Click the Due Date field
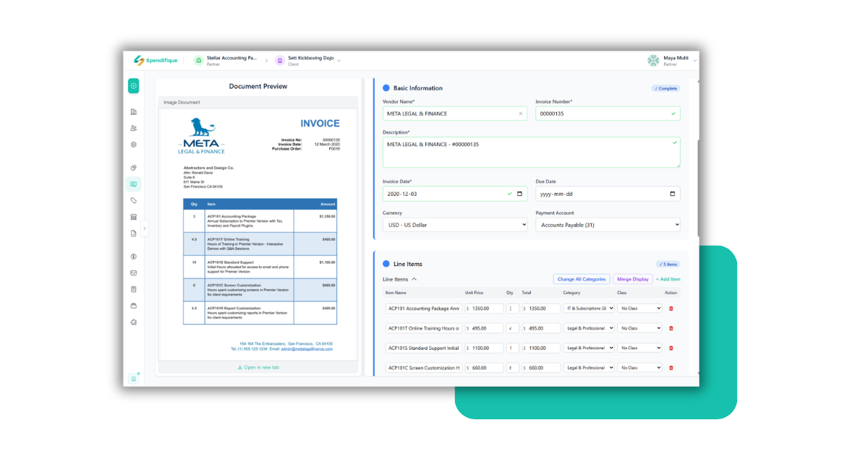Image resolution: width=868 pixels, height=454 pixels. pos(608,194)
